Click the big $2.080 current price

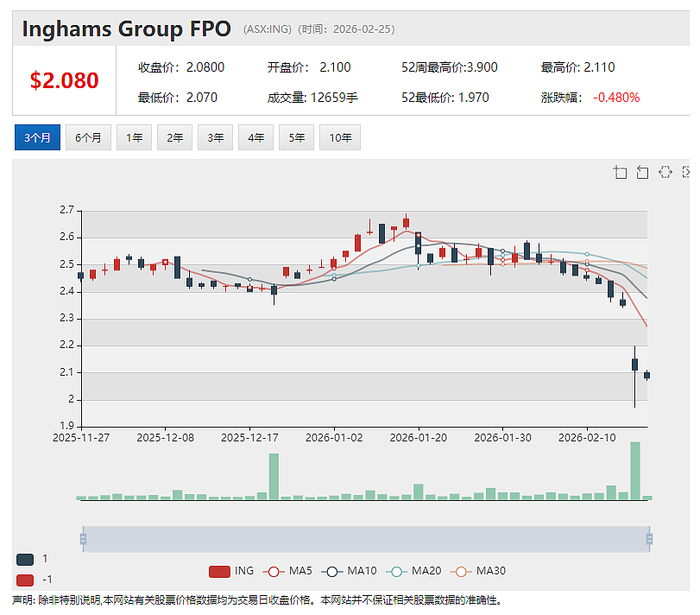64,81
